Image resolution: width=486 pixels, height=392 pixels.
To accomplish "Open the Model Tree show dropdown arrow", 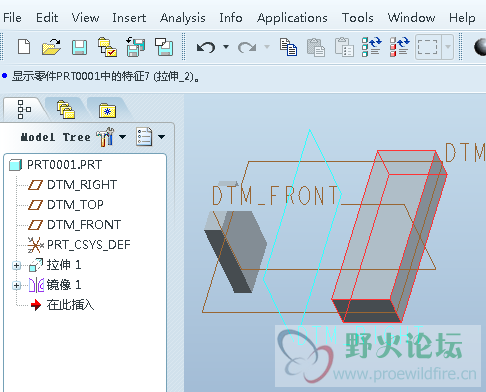I will coord(162,137).
